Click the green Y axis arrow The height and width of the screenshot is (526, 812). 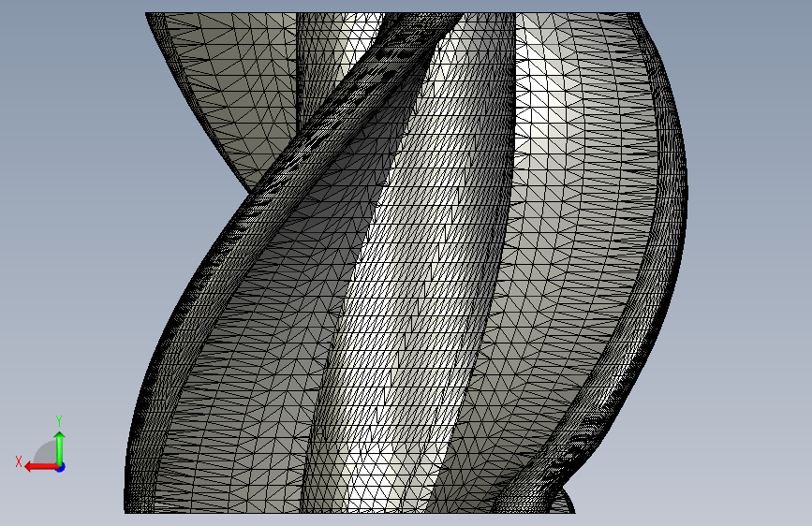60,448
